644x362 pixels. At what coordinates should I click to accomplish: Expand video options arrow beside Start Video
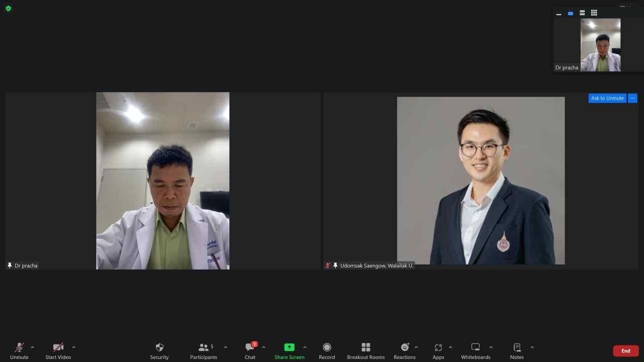tap(74, 347)
